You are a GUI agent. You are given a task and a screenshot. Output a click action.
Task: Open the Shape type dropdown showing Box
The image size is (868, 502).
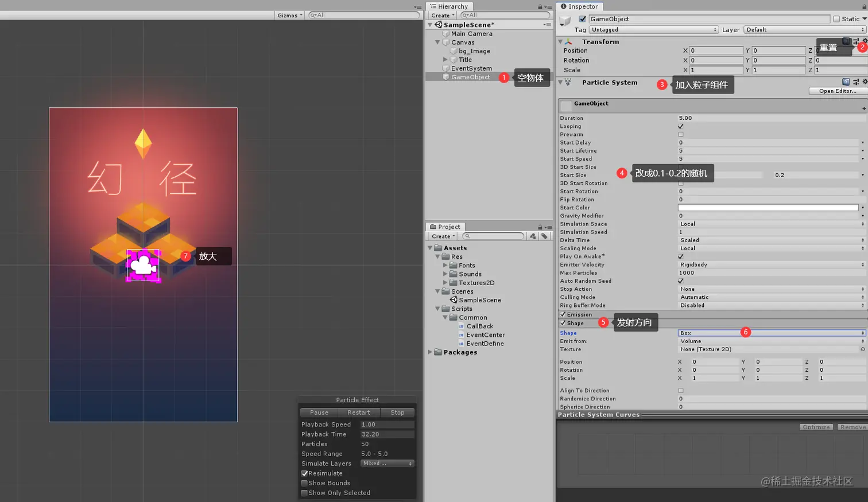click(772, 333)
